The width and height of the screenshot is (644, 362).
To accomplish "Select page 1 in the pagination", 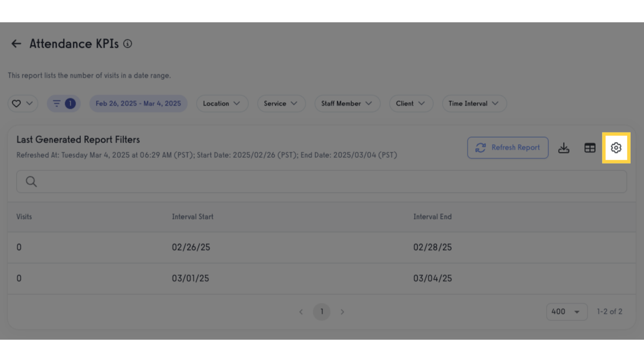I will (322, 312).
